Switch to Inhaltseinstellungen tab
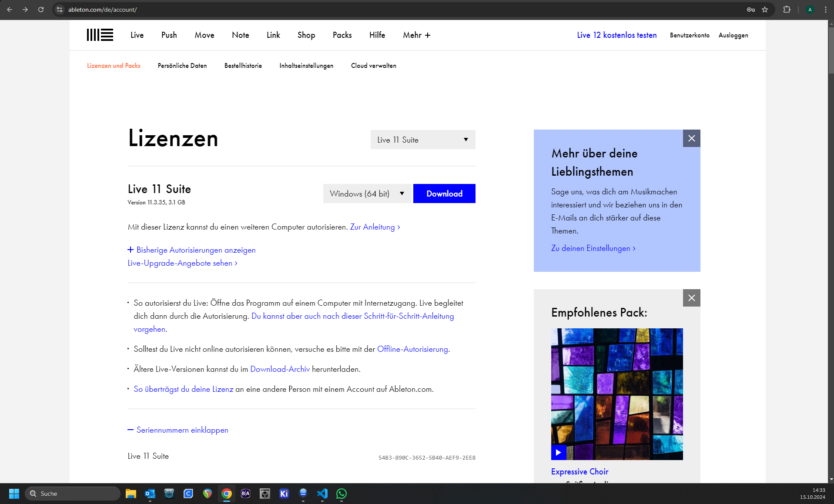The height and width of the screenshot is (504, 834). click(306, 66)
